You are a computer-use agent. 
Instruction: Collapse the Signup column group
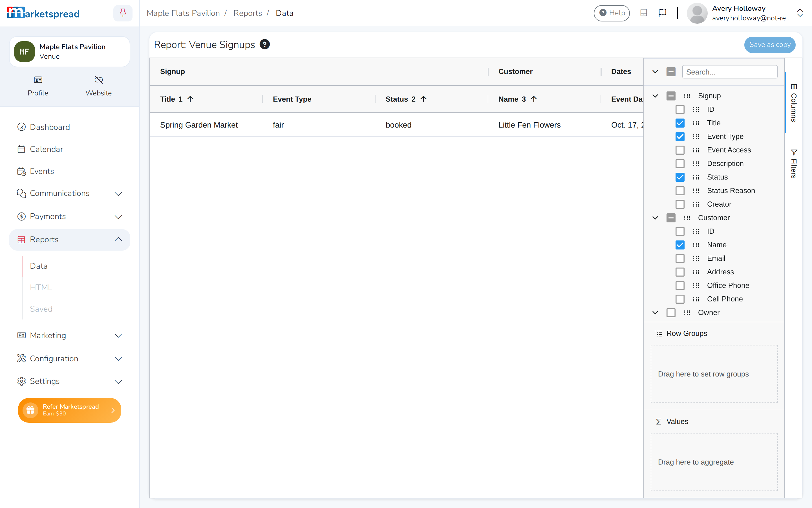(x=655, y=96)
